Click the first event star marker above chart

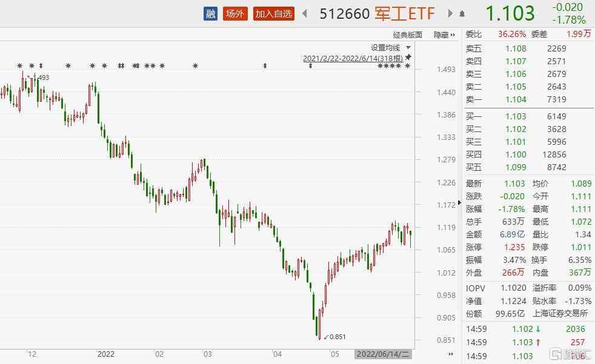click(19, 66)
